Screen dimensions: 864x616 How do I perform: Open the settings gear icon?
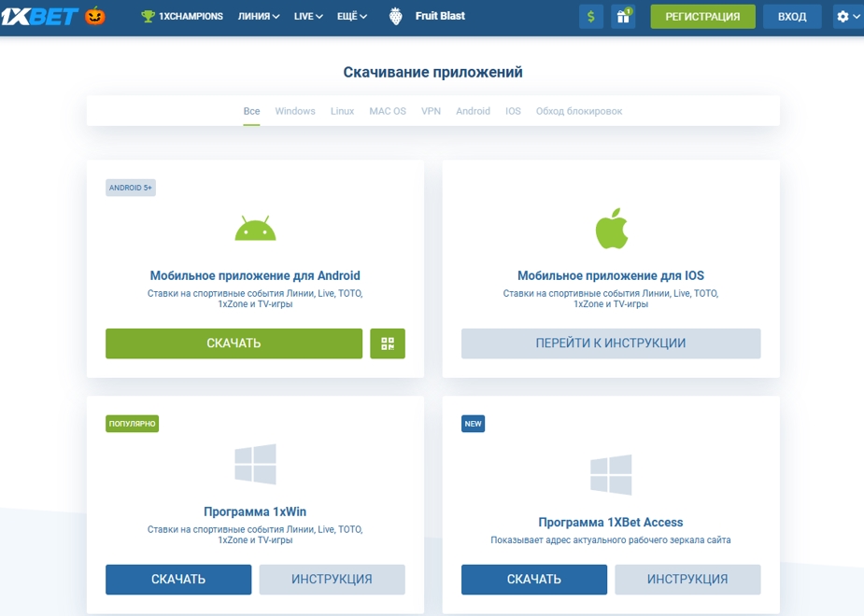pyautogui.click(x=843, y=17)
